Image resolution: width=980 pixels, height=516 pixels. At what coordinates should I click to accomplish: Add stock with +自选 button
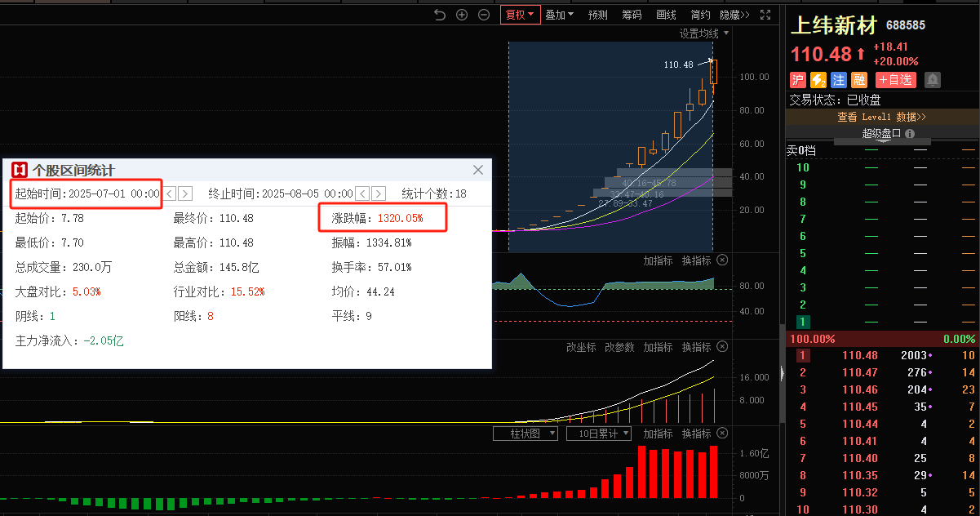[x=896, y=80]
